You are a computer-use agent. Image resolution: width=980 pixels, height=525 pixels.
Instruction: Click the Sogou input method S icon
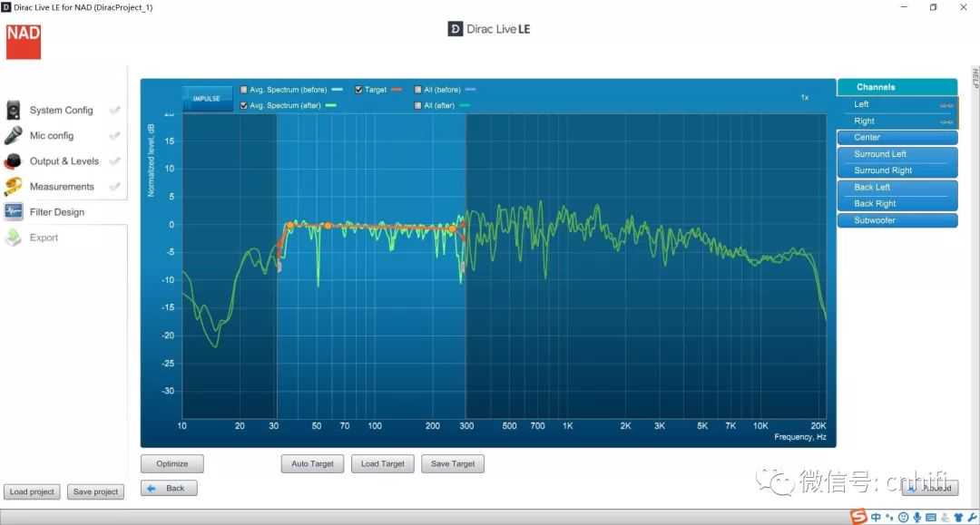857,517
